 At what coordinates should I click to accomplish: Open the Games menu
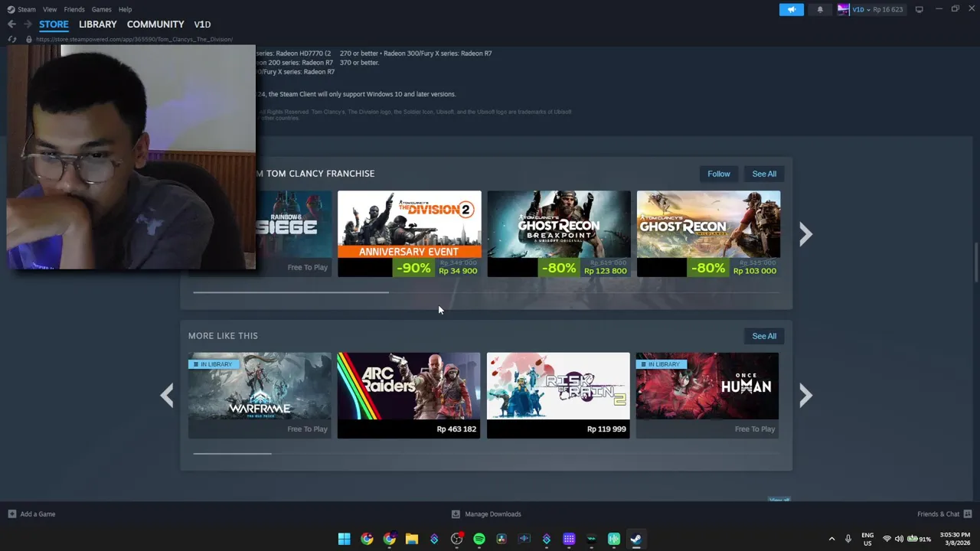click(101, 9)
